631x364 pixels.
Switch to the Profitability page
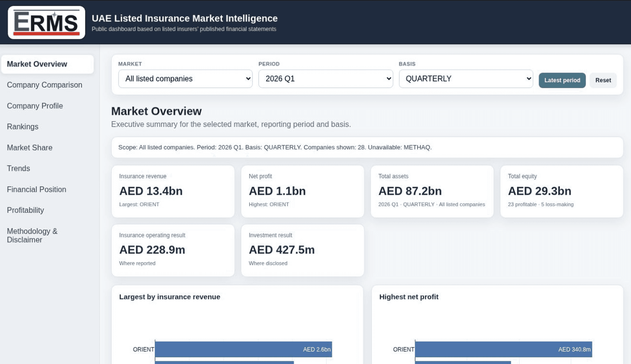[x=25, y=210]
